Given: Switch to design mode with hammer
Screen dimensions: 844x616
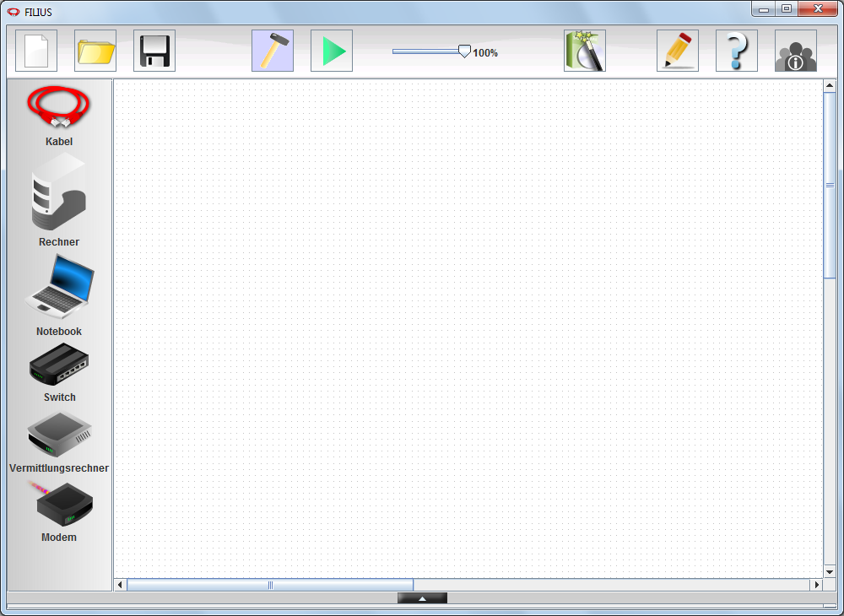Looking at the screenshot, I should click(x=273, y=51).
